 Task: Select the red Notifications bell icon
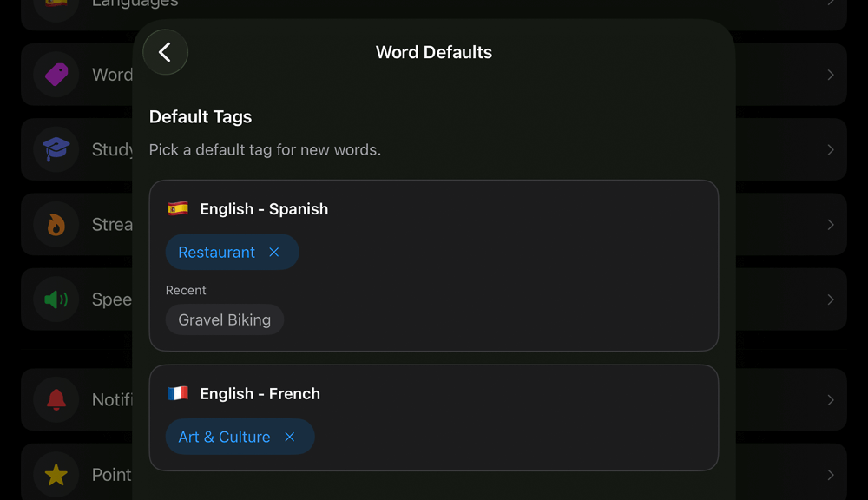tap(55, 399)
